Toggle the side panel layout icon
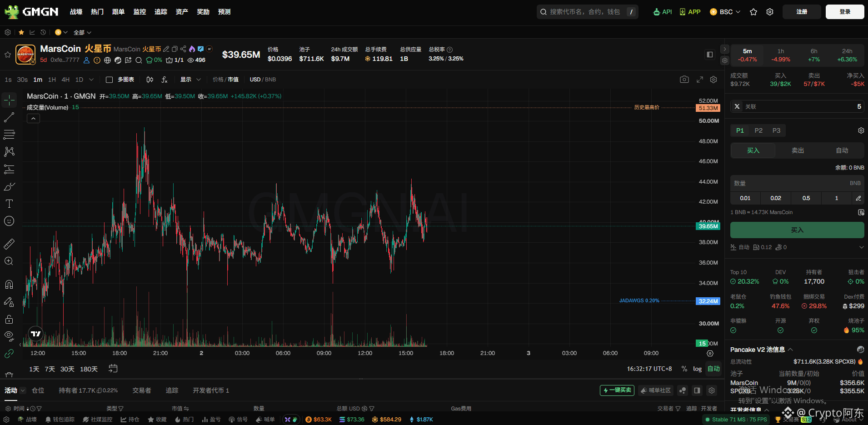Screen dimensions: 868x425 pyautogui.click(x=710, y=55)
